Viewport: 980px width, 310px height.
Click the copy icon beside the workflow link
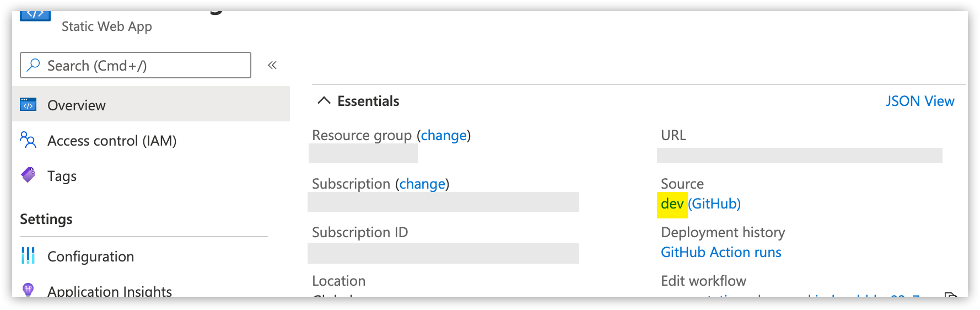pyautogui.click(x=950, y=295)
